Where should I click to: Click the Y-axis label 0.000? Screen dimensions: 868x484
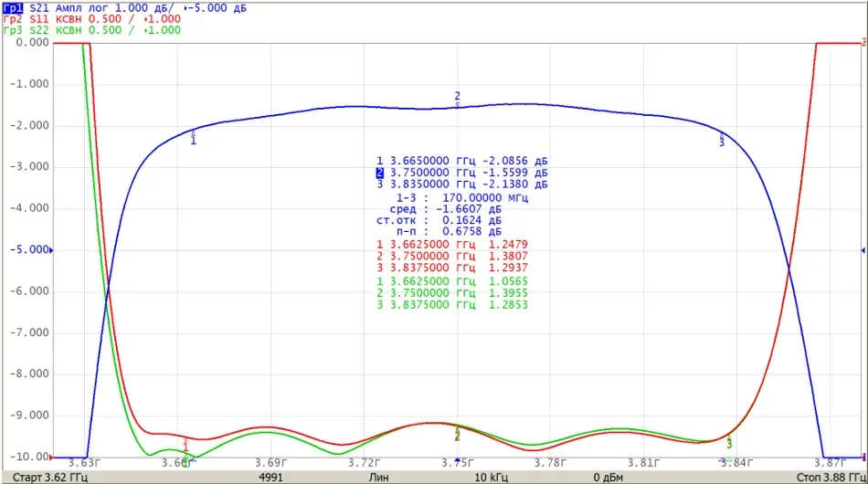(x=33, y=43)
